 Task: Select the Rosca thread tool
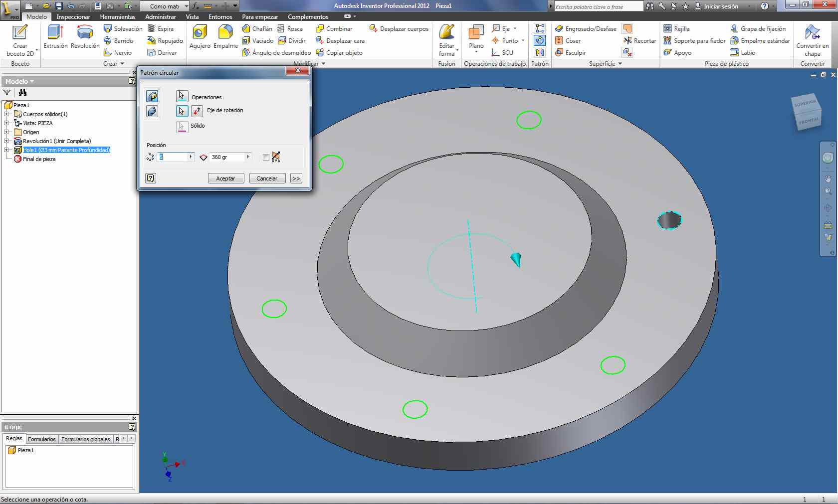click(290, 29)
